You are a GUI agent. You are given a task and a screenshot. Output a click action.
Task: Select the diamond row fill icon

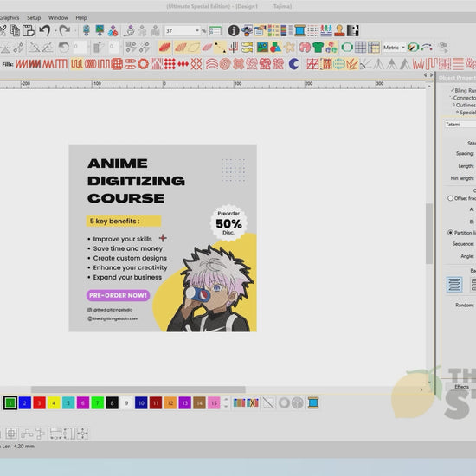pos(183,64)
